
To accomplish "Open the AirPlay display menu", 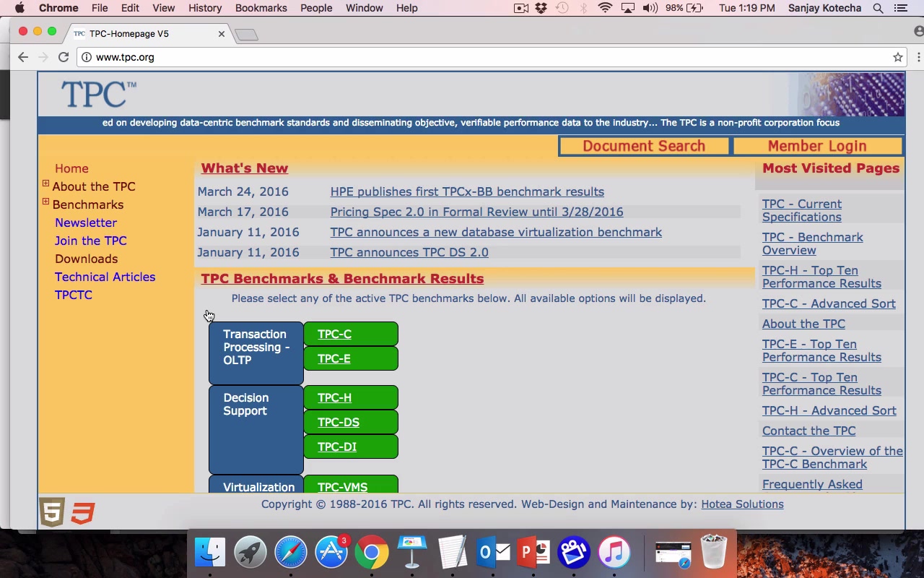I will 628,8.
